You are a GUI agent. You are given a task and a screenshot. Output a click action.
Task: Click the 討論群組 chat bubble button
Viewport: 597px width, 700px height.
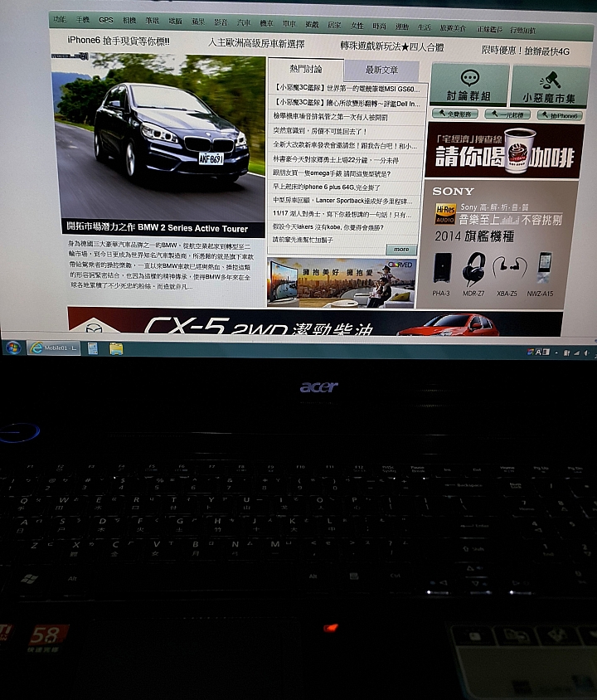[469, 85]
